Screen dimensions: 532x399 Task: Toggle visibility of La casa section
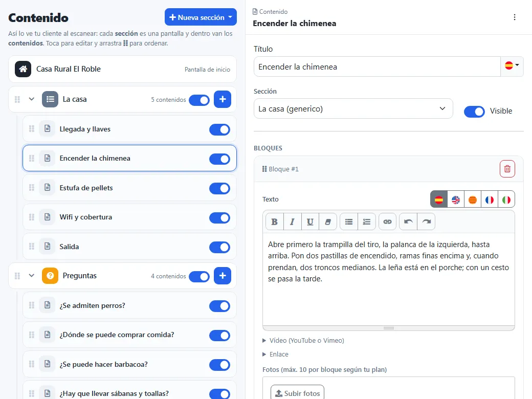click(x=199, y=100)
